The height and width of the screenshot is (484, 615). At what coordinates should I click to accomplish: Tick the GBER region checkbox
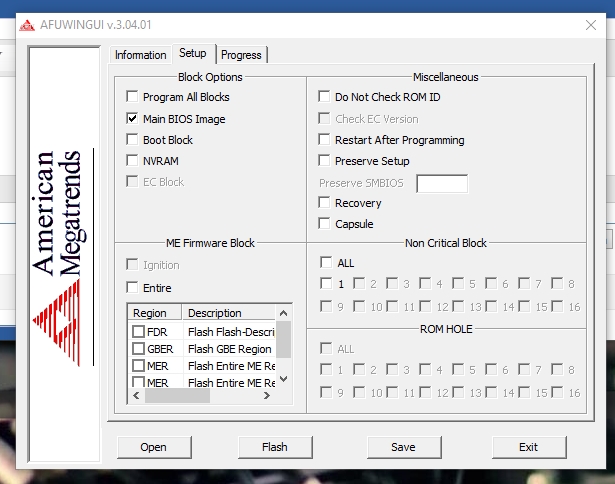[x=138, y=348]
